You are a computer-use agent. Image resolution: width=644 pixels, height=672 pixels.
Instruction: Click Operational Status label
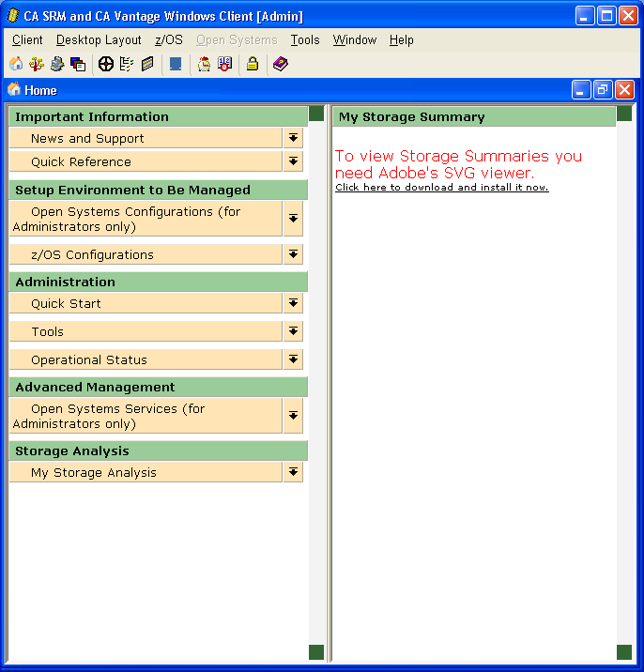pyautogui.click(x=89, y=360)
